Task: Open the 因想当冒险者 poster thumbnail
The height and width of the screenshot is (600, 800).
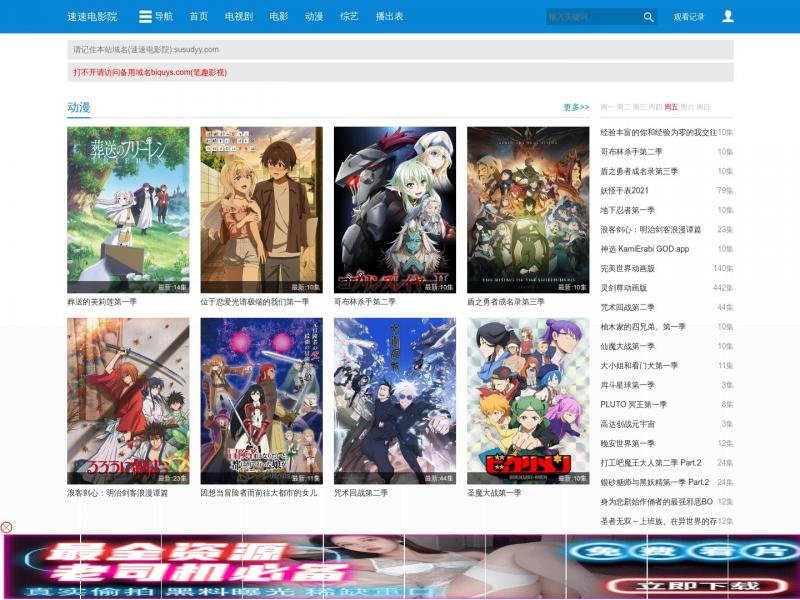Action: click(261, 401)
